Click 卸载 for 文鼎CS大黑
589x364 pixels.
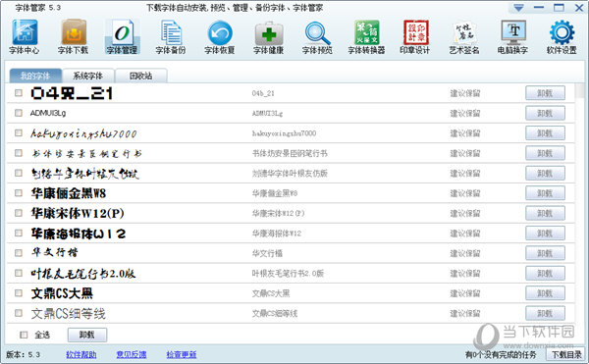click(x=545, y=293)
